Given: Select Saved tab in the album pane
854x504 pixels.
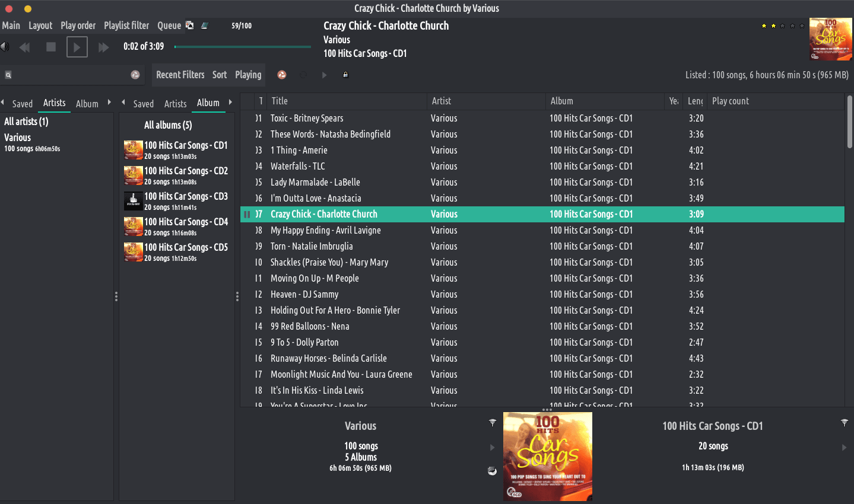Looking at the screenshot, I should (x=144, y=104).
